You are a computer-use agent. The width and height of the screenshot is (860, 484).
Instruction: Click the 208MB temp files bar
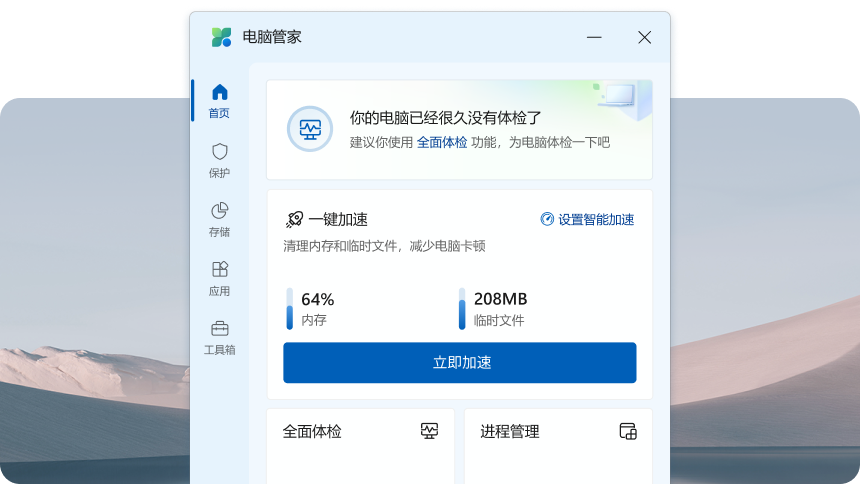point(462,309)
